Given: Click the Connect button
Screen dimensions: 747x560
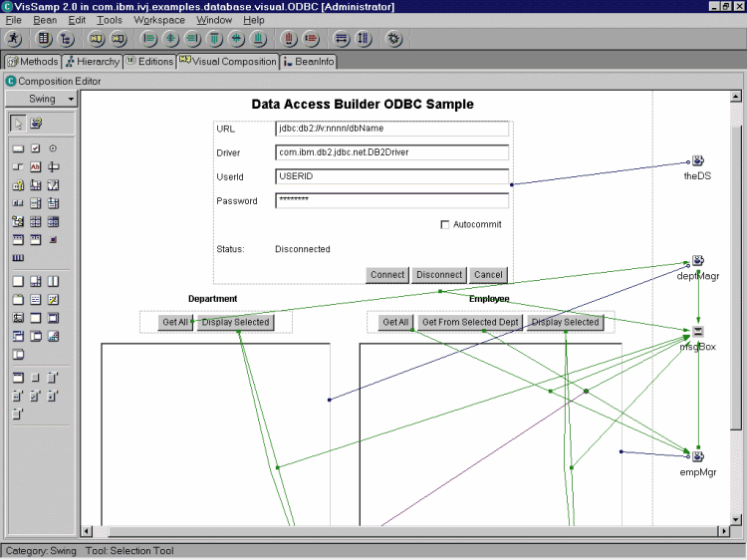Looking at the screenshot, I should tap(387, 275).
